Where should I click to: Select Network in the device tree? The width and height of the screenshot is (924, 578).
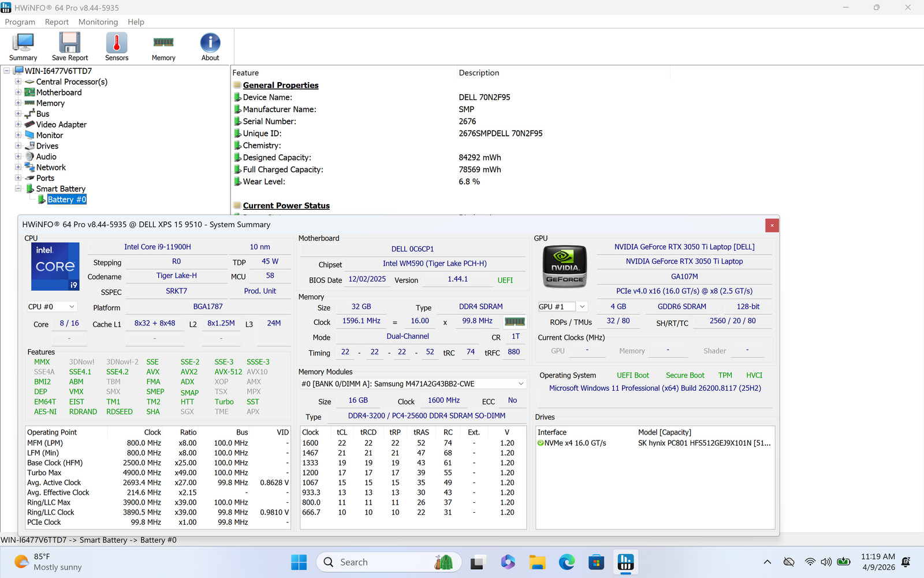point(51,168)
